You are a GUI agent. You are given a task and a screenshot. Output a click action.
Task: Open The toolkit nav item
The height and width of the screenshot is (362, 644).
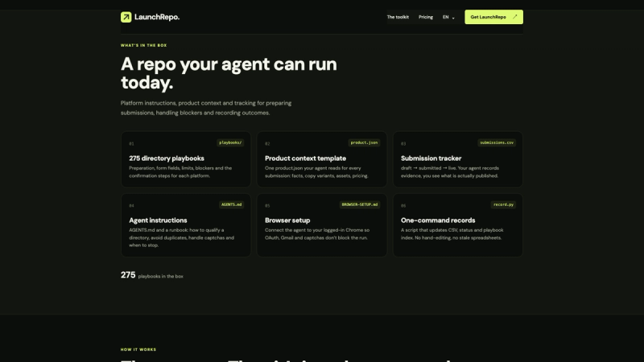398,17
